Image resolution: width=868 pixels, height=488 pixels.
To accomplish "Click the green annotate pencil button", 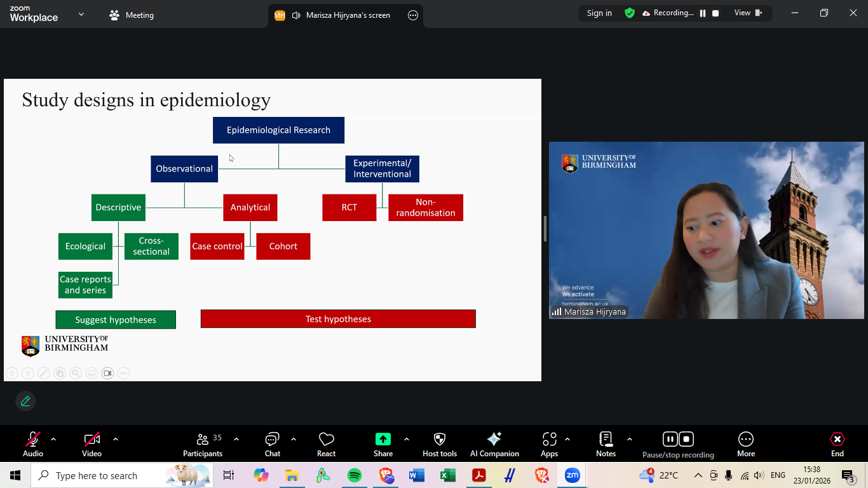I will (25, 401).
